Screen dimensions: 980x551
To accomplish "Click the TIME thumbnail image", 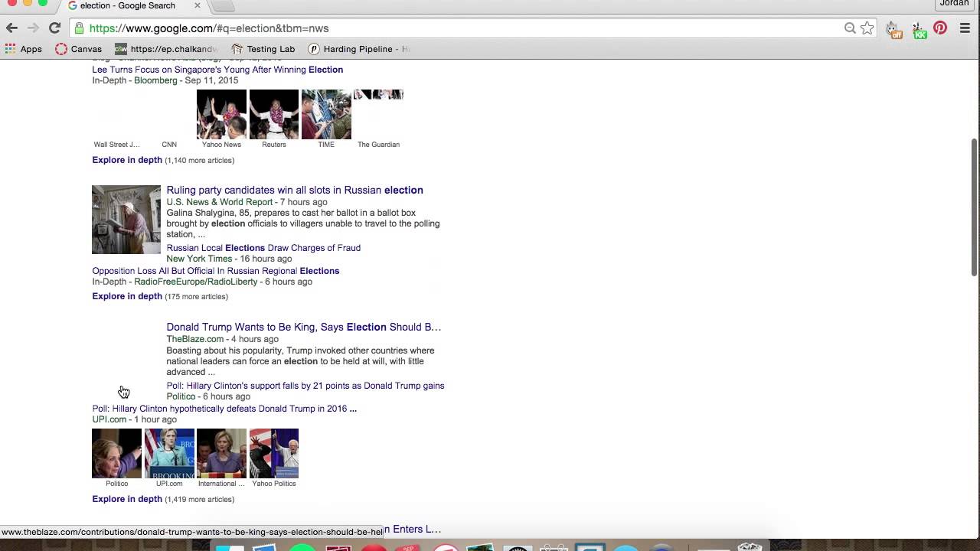I will pyautogui.click(x=326, y=115).
